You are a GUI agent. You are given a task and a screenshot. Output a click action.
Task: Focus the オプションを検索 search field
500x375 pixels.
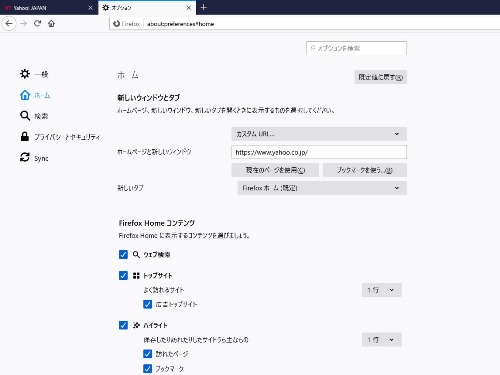(x=356, y=48)
